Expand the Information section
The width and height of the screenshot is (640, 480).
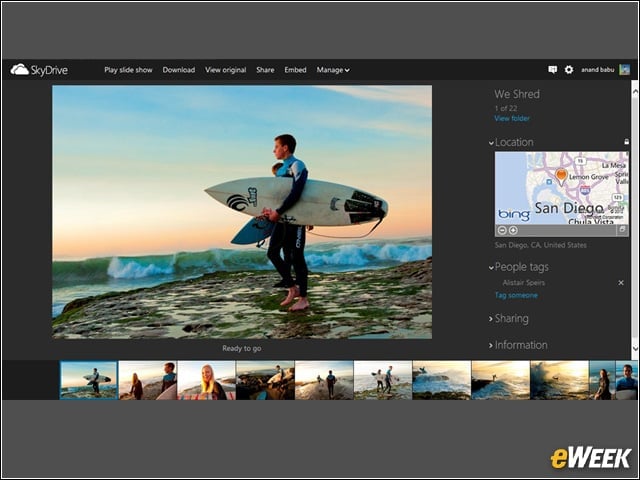518,345
